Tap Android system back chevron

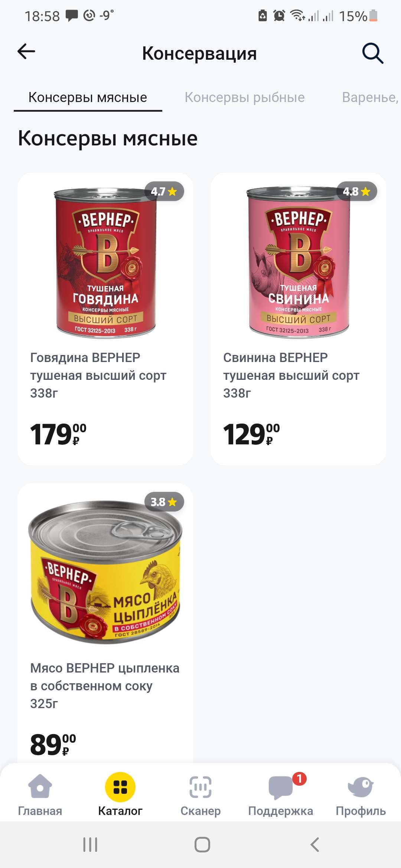(x=314, y=845)
